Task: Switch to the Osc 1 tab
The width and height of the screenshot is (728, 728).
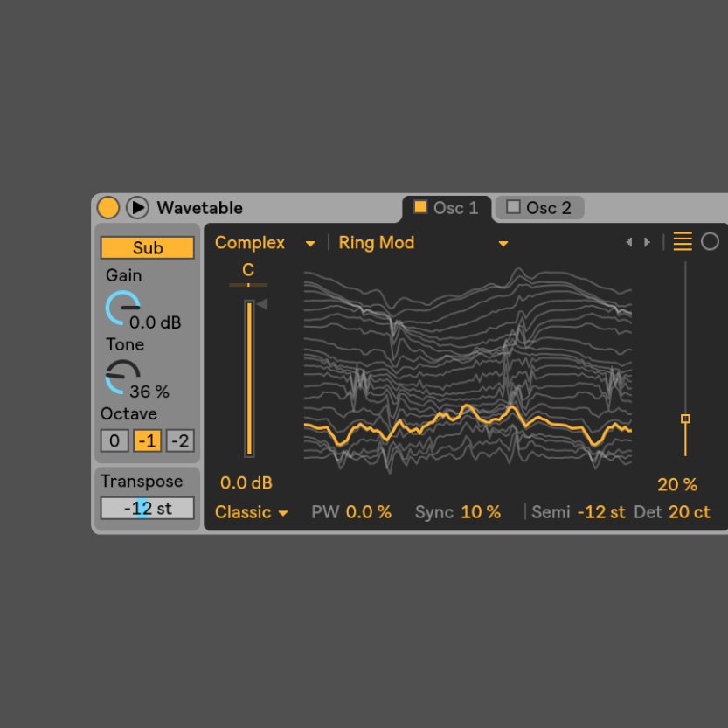Action: pos(447,209)
